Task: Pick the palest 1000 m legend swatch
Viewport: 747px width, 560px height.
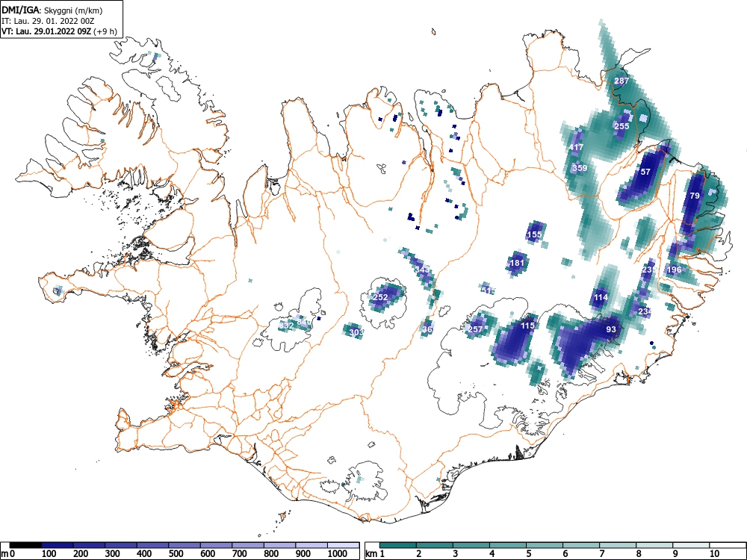Action: (344, 545)
